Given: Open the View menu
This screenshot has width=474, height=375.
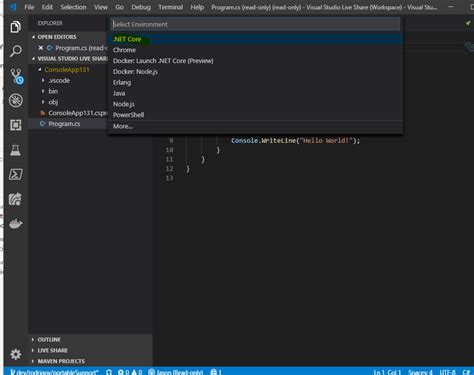Looking at the screenshot, I should [101, 7].
